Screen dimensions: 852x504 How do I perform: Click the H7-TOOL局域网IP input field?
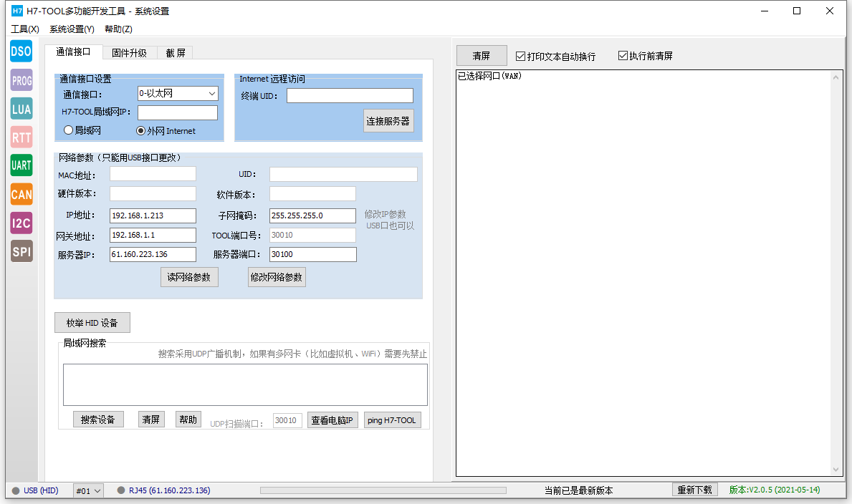point(178,112)
